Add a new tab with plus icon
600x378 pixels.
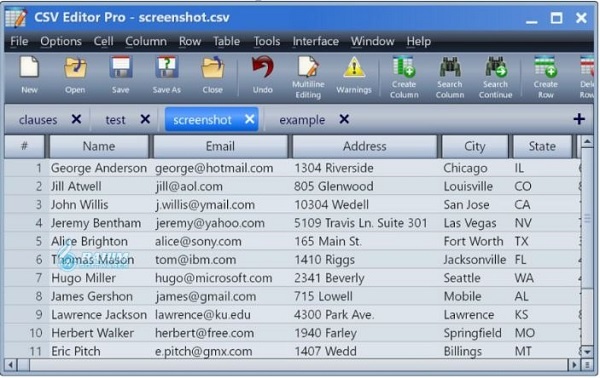pyautogui.click(x=579, y=119)
